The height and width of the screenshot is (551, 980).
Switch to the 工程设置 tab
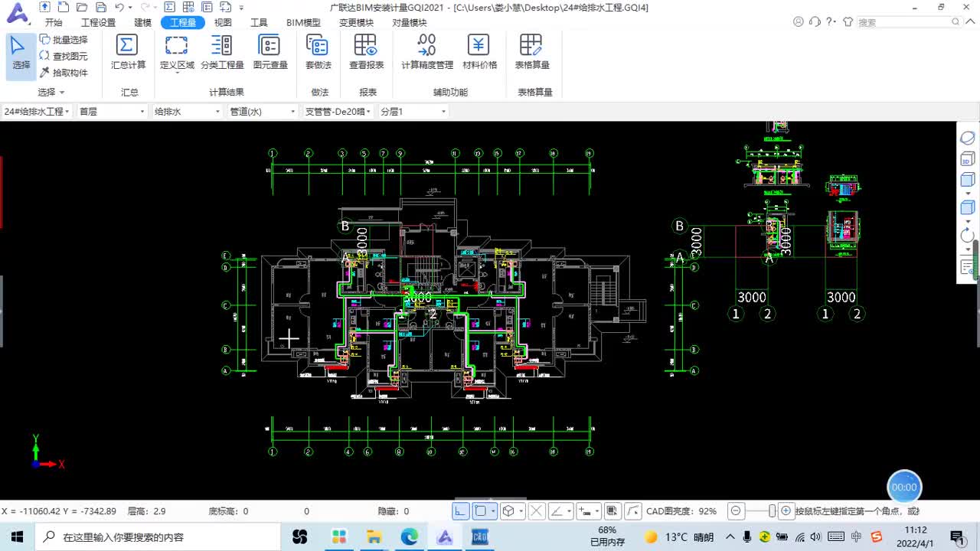[99, 23]
